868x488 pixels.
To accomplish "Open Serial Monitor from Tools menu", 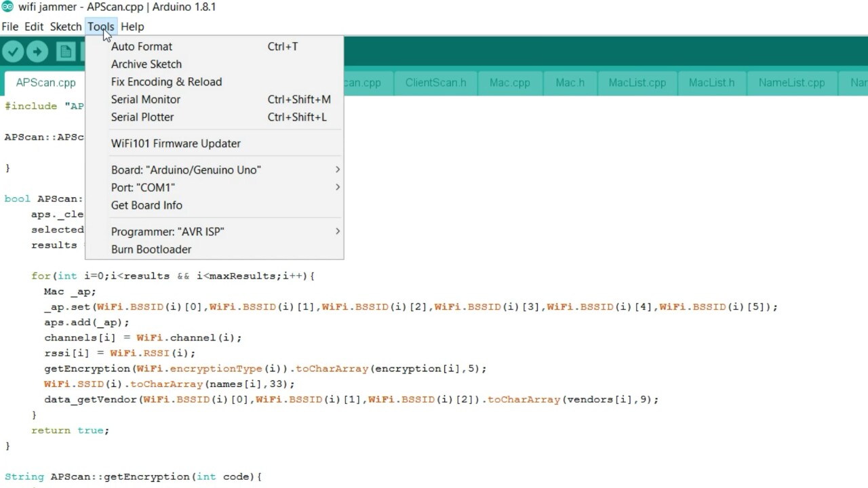I will [x=214, y=99].
